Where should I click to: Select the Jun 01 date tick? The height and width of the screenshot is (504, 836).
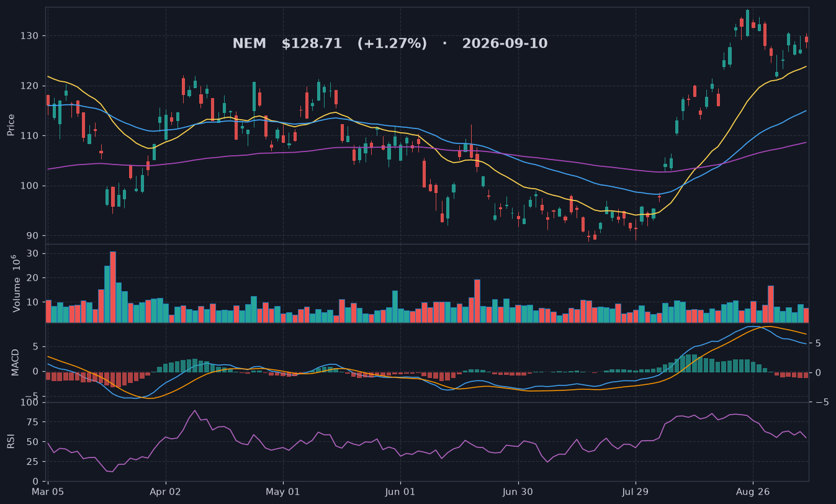[400, 492]
